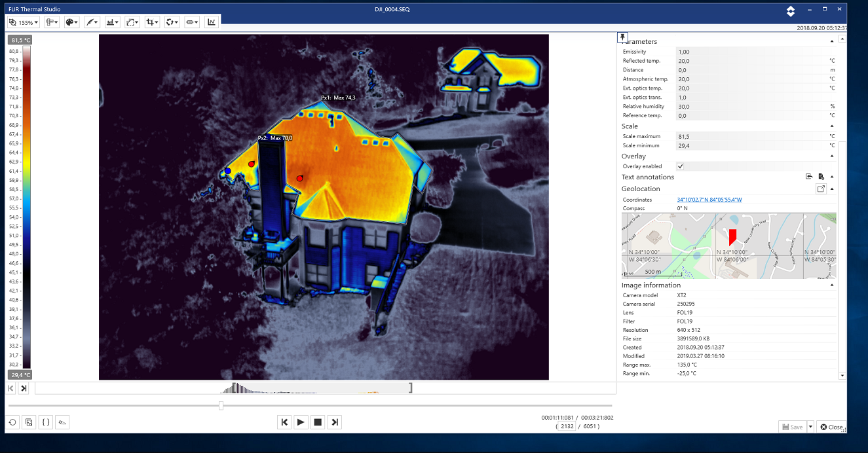Collapse the Geolocation section
This screenshot has width=868, height=453.
point(832,189)
